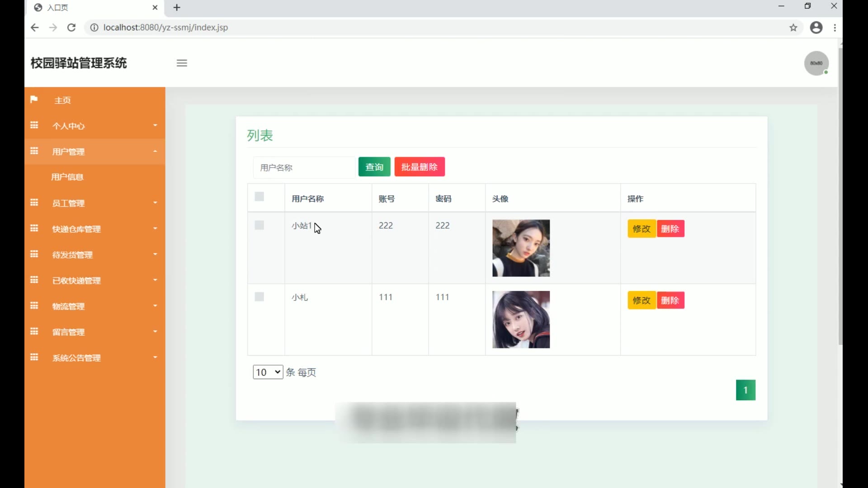
Task: Open the Chrome profile icon
Action: point(816,28)
